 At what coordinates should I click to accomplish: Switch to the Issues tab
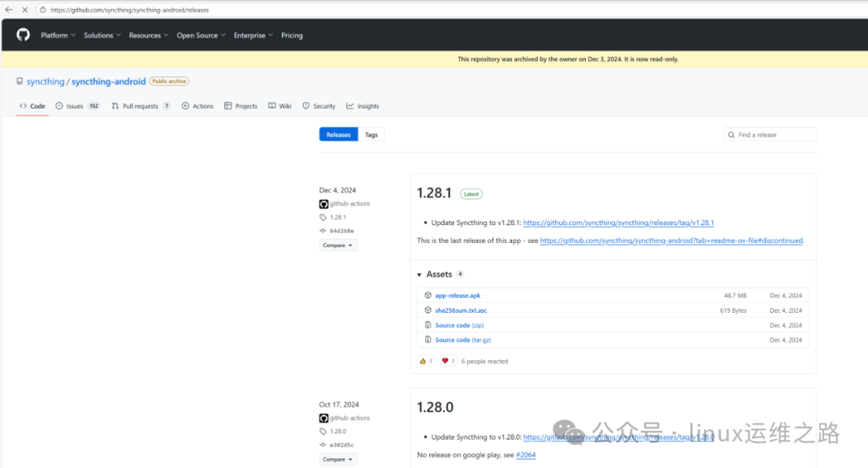click(77, 106)
